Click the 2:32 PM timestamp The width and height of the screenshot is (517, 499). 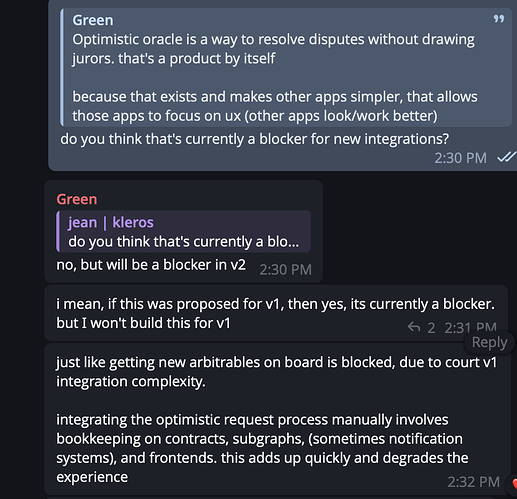tap(473, 482)
